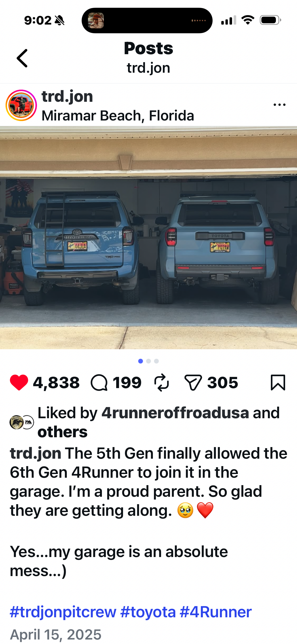Open Miramar Beach, Florida location
Image resolution: width=297 pixels, height=644 pixels.
click(118, 116)
